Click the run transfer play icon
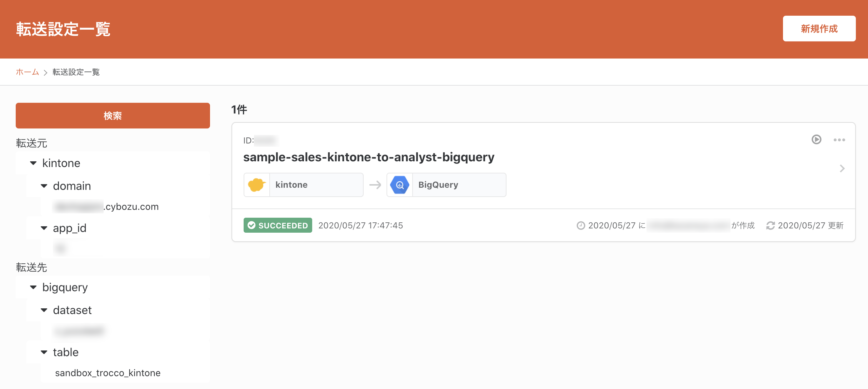 click(x=816, y=140)
